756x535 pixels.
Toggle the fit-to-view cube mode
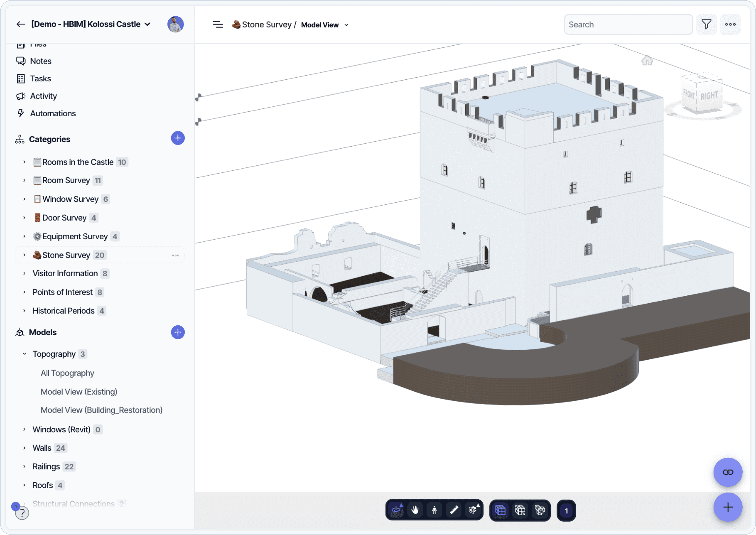(x=520, y=510)
